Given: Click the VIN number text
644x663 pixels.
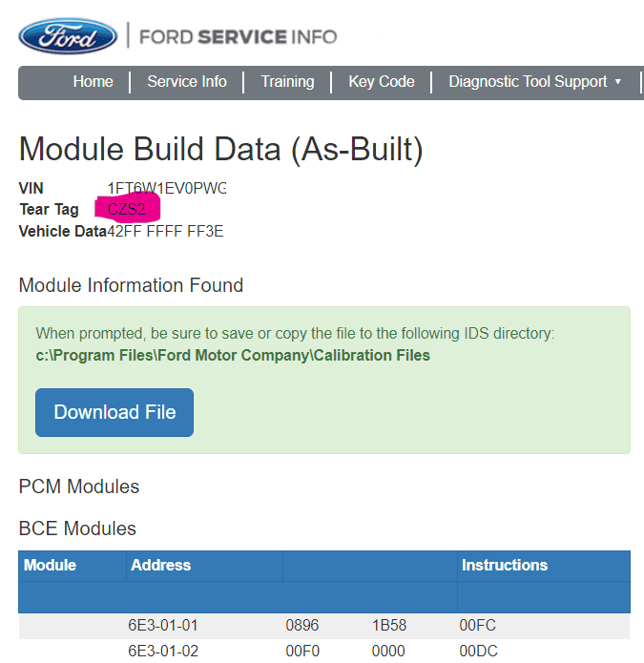Looking at the screenshot, I should click(x=167, y=188).
